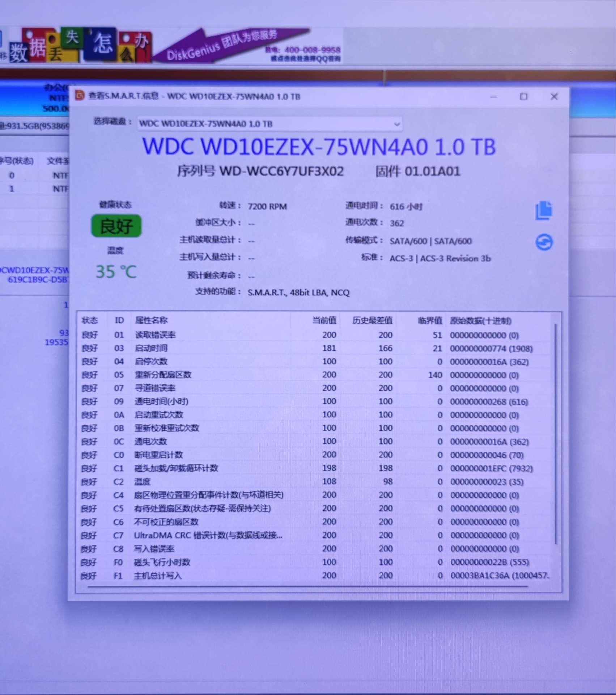Click the 状态 column header
This screenshot has height=695, width=616.
click(x=90, y=320)
